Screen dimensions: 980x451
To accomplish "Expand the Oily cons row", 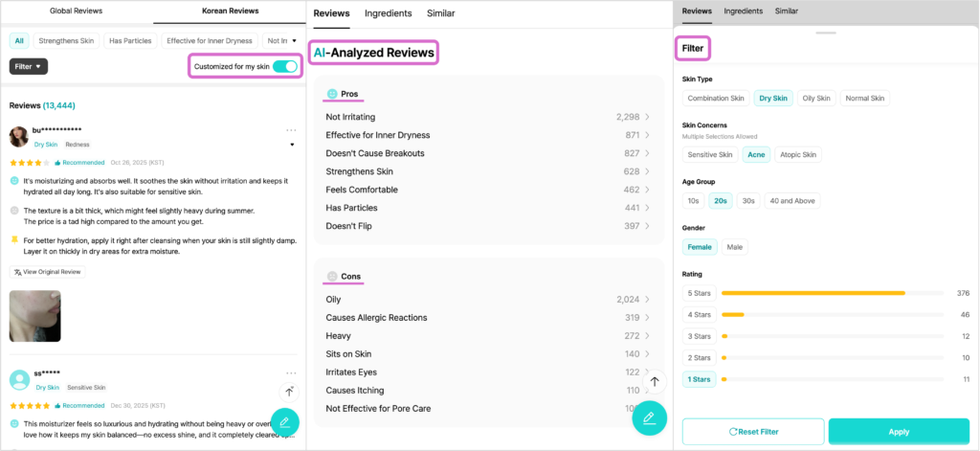I will (x=488, y=300).
